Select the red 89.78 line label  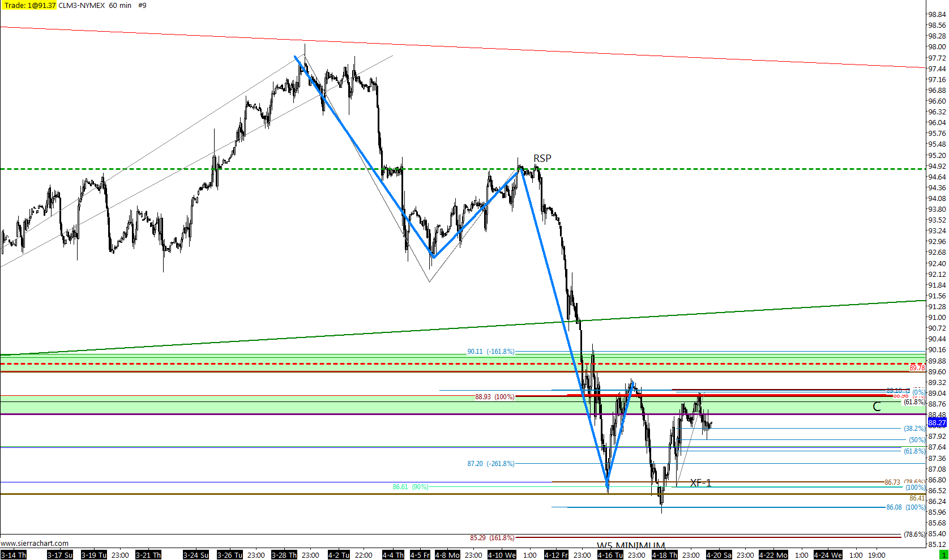coord(917,368)
